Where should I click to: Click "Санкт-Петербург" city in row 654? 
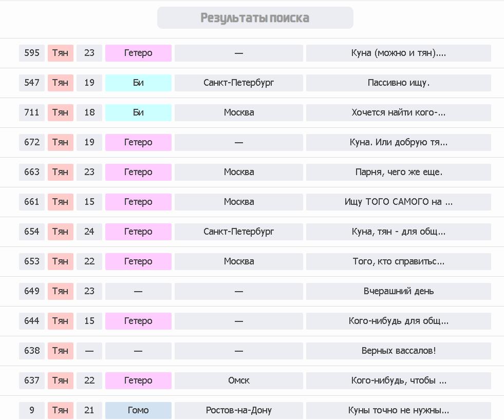[x=238, y=232]
